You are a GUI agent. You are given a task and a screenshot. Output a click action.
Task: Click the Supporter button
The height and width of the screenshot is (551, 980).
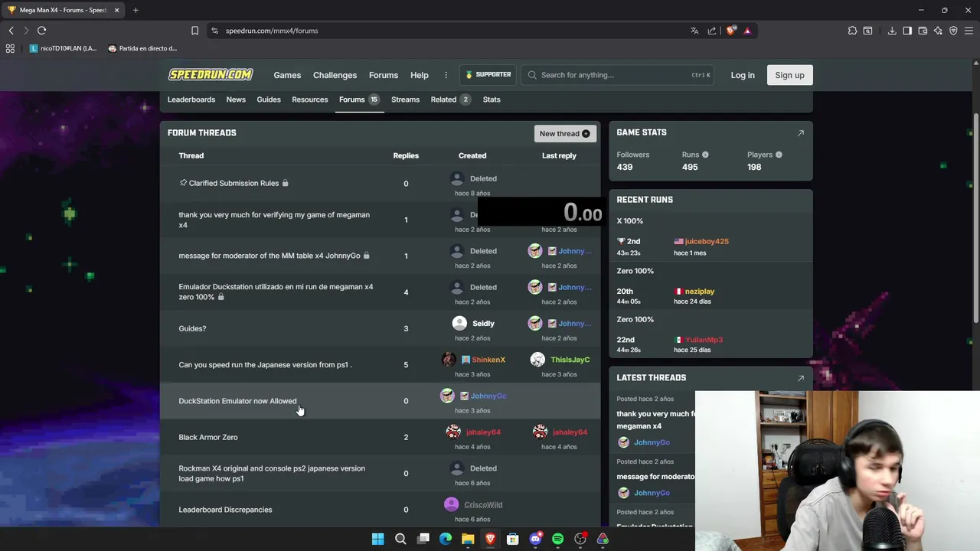click(488, 75)
